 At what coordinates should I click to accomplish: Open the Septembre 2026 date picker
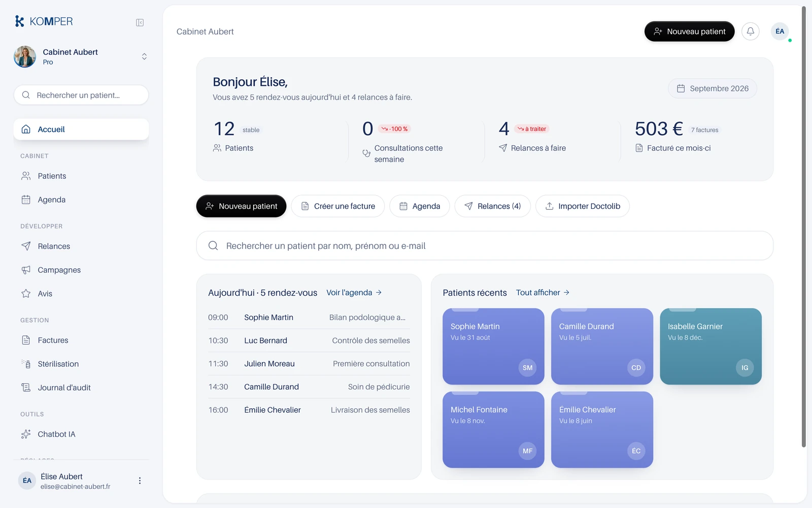[x=713, y=88]
